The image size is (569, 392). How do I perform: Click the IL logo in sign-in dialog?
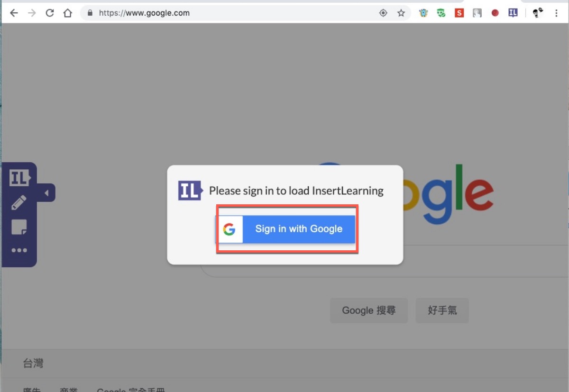tap(190, 191)
